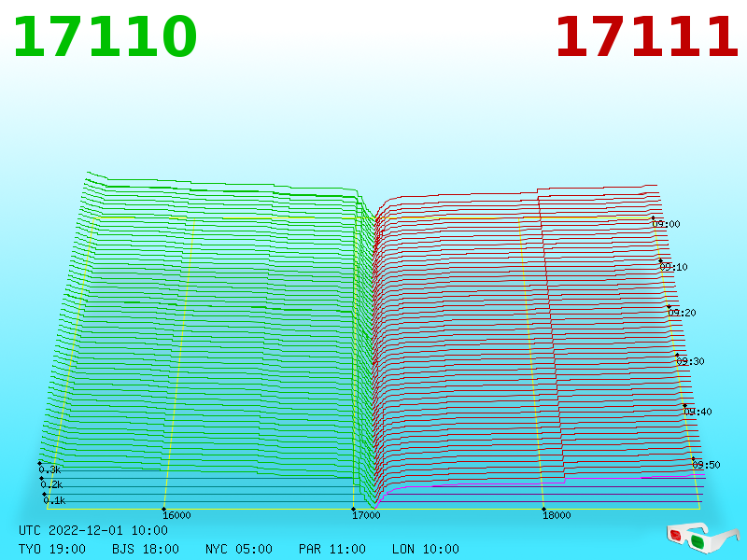Click the 09:30 time axis marker
Viewport: 747px width, 560px height.
point(690,361)
